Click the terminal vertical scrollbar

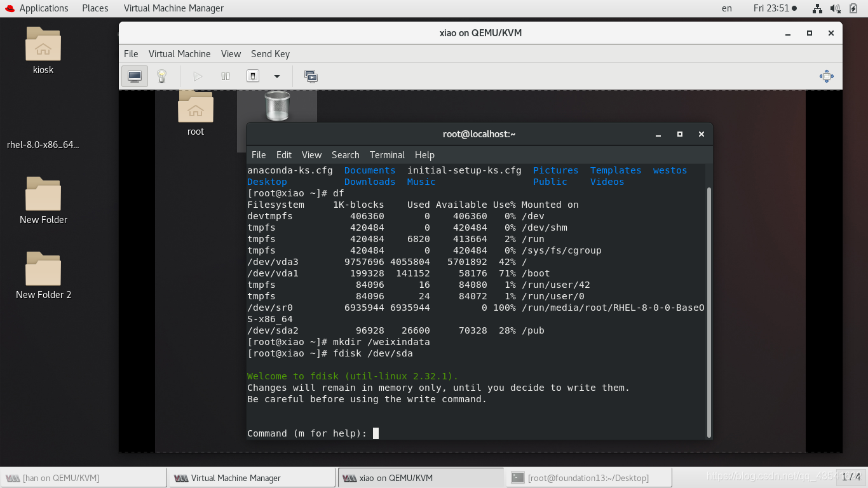tap(709, 311)
